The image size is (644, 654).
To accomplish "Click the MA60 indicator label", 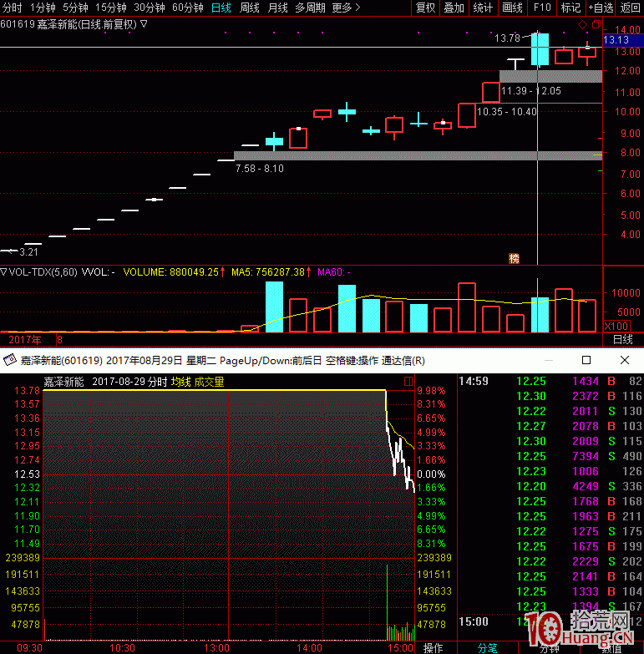I will click(x=333, y=272).
